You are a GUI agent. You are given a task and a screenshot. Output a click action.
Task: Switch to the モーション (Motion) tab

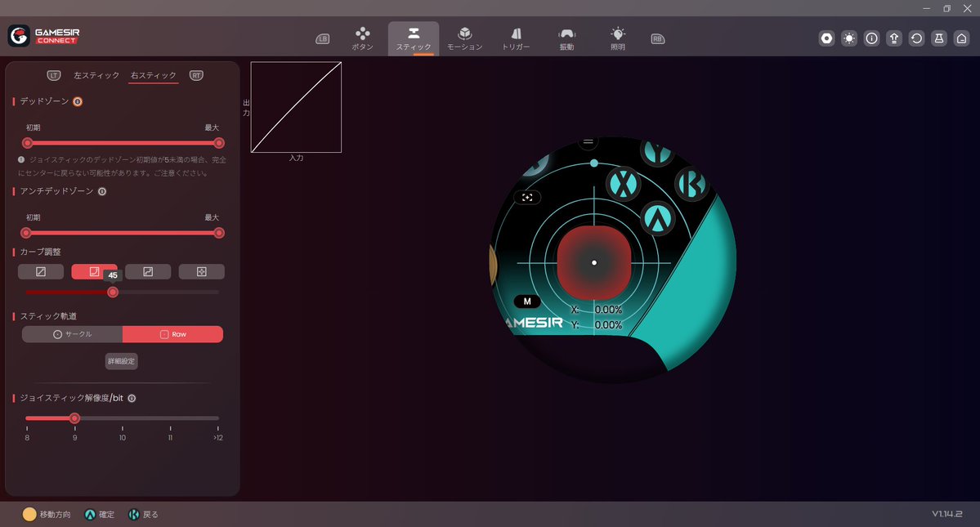pos(464,38)
